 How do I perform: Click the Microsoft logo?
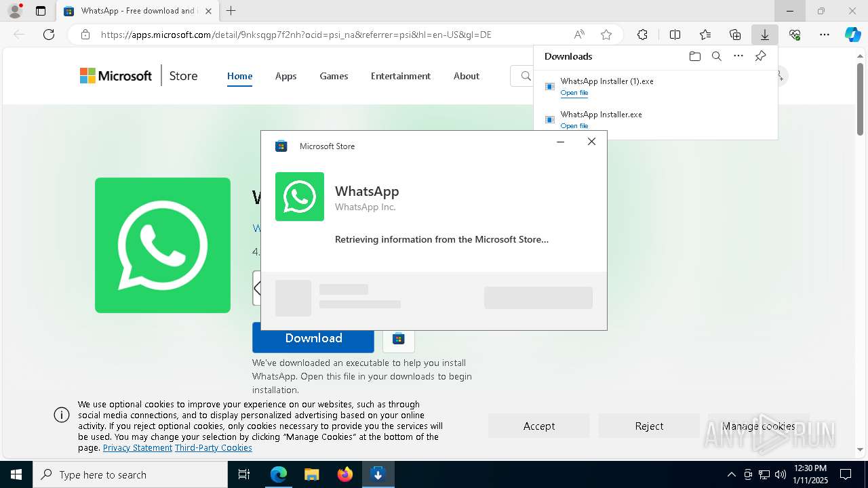116,76
